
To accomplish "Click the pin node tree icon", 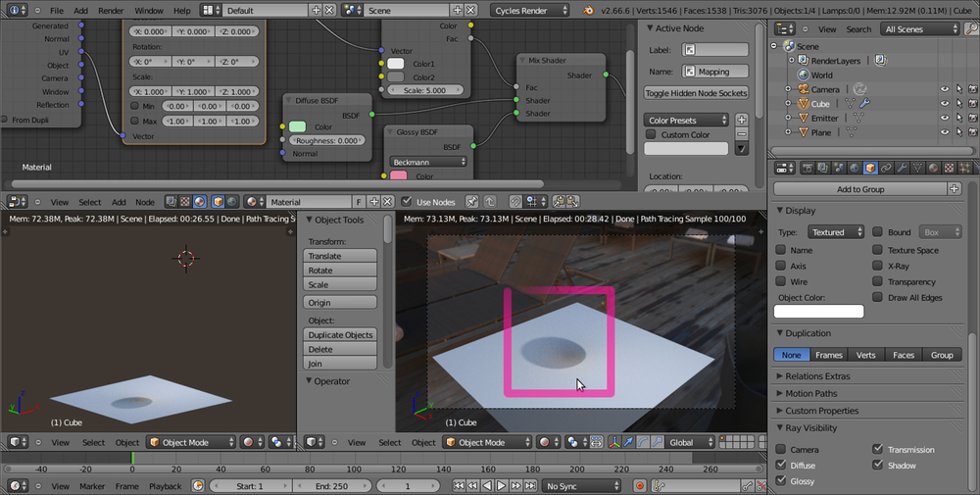I will (x=471, y=202).
